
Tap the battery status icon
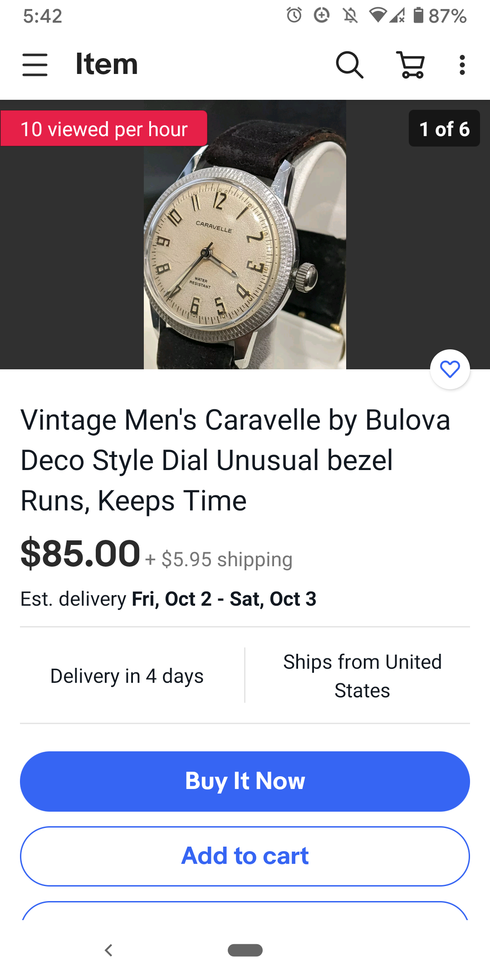click(x=418, y=15)
